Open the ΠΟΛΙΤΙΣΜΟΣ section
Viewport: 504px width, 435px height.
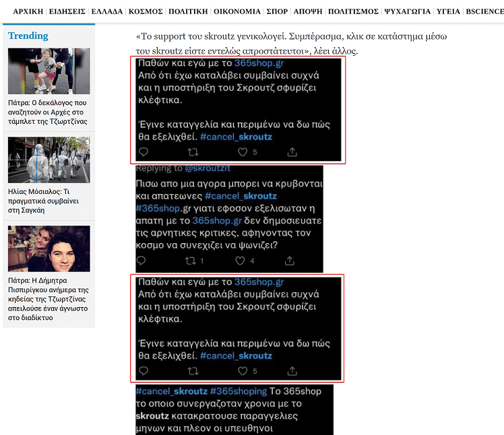pos(353,11)
